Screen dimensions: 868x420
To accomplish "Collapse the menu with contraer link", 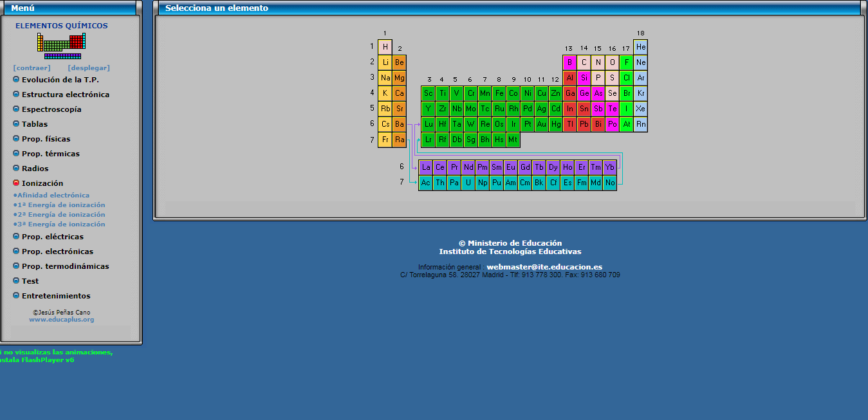I will 32,68.
